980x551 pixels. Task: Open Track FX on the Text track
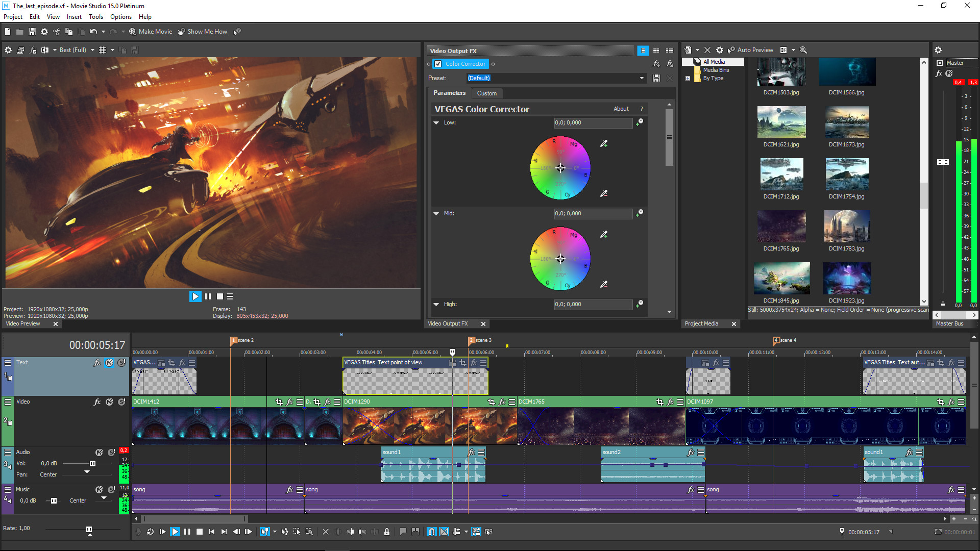click(x=97, y=362)
